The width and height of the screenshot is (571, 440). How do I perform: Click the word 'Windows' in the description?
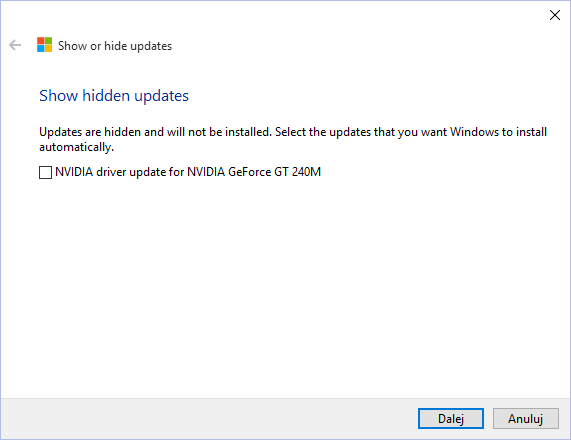(x=474, y=132)
